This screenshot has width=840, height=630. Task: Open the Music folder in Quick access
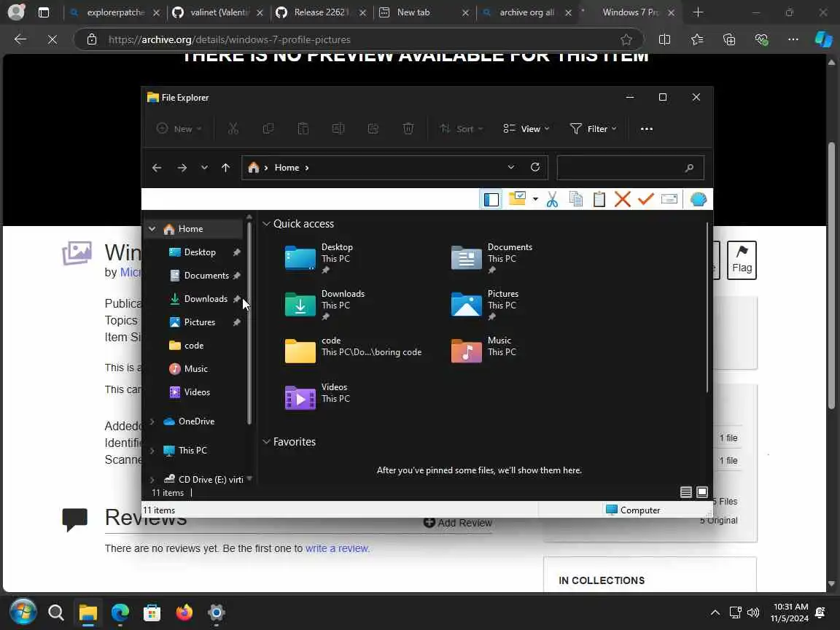[x=483, y=351]
